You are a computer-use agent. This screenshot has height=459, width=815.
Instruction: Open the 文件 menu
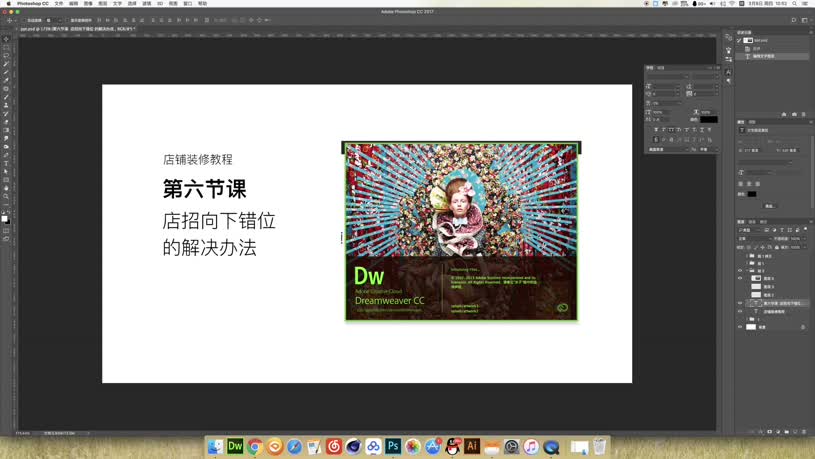59,3
